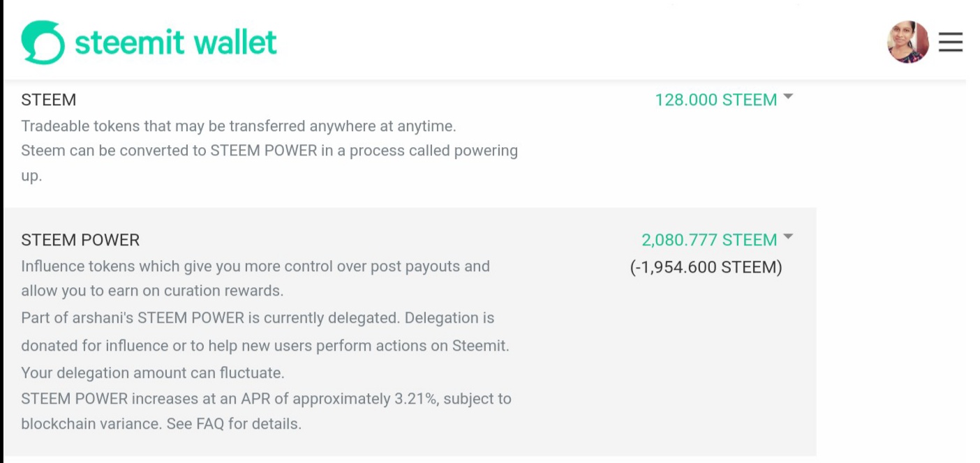Click the "Influence tokens" description line
This screenshot has width=980, height=463.
tap(255, 266)
